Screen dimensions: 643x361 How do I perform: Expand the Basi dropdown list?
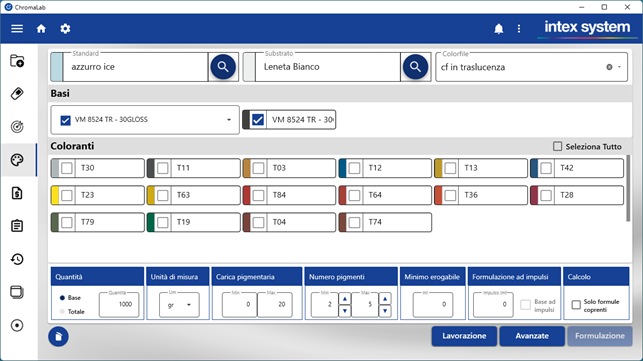click(x=229, y=120)
